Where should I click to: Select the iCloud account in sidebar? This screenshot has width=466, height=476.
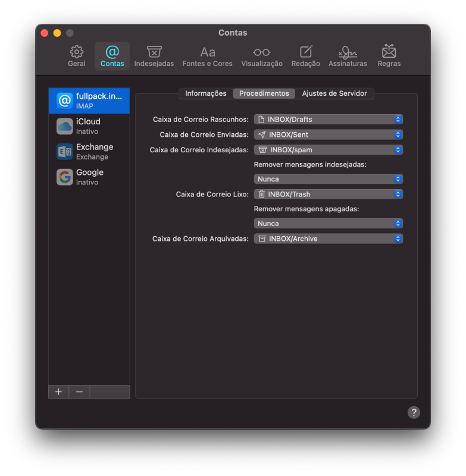(x=89, y=126)
